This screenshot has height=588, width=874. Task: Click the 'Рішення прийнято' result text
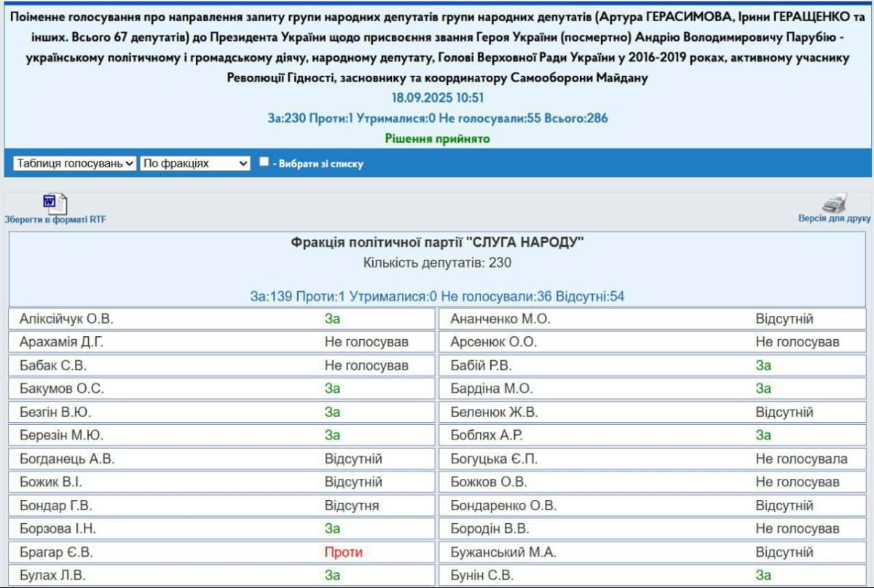coord(437,138)
